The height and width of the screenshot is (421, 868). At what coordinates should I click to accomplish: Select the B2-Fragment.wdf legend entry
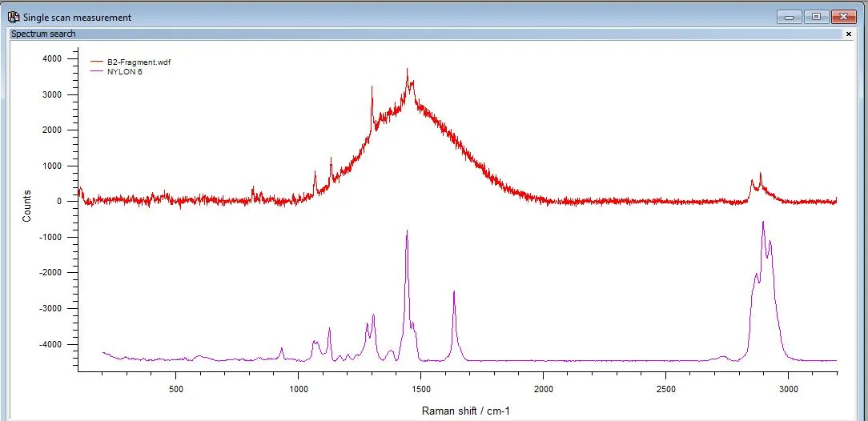(x=139, y=62)
